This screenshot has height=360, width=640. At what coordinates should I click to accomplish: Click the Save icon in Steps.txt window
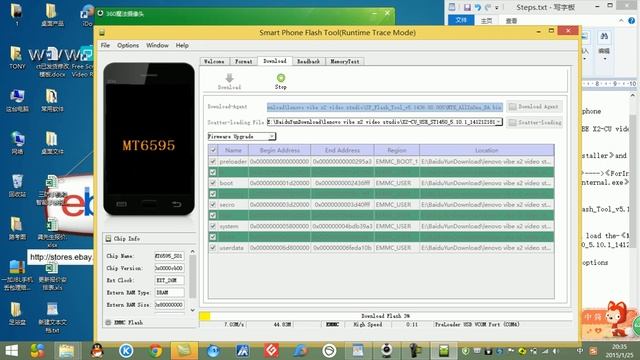pos(467,7)
